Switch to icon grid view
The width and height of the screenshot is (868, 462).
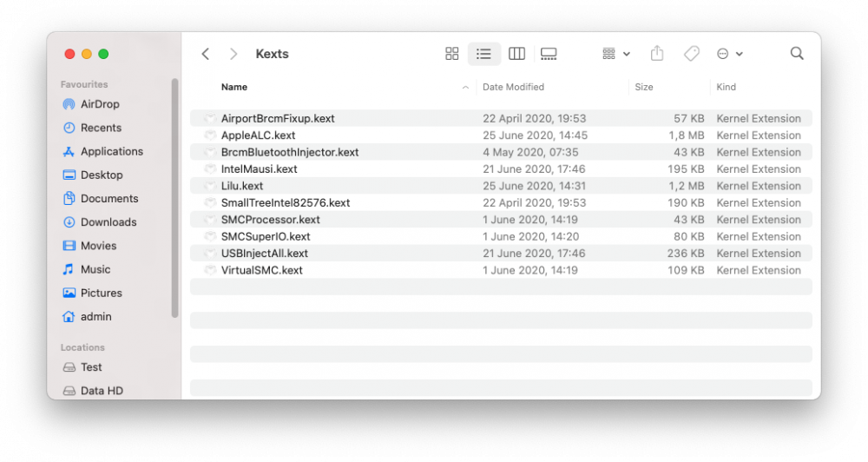451,54
